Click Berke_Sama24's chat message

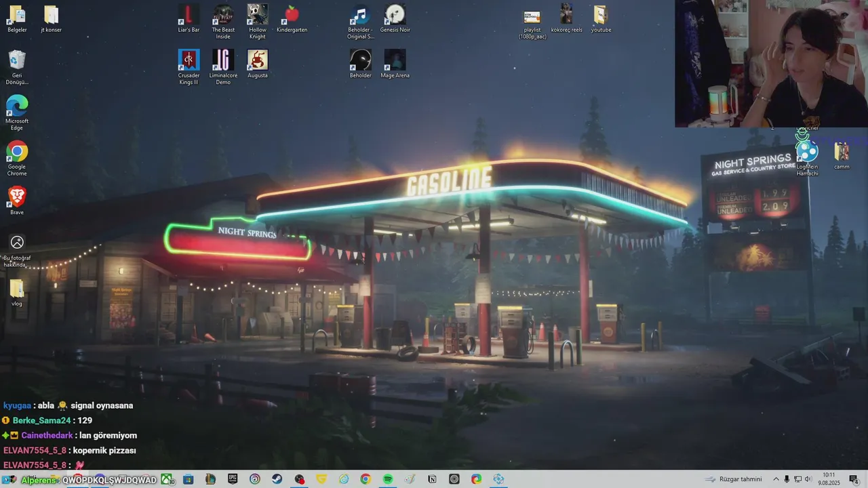point(47,420)
